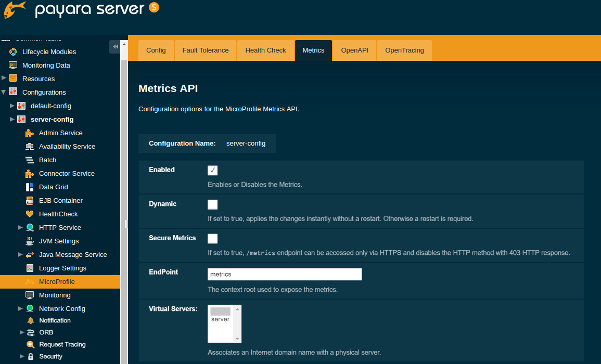
Task: Collapse the Configurations tree node
Action: click(4, 92)
